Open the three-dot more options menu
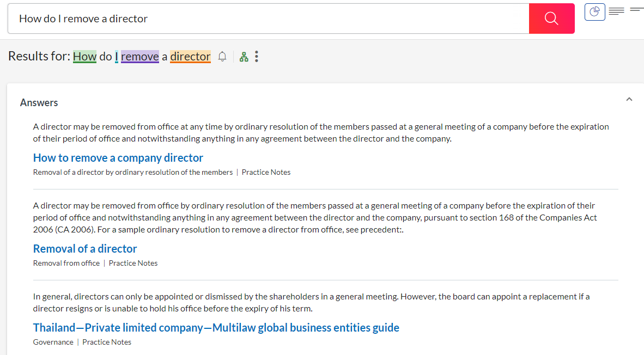This screenshot has width=644, height=355. [x=257, y=57]
